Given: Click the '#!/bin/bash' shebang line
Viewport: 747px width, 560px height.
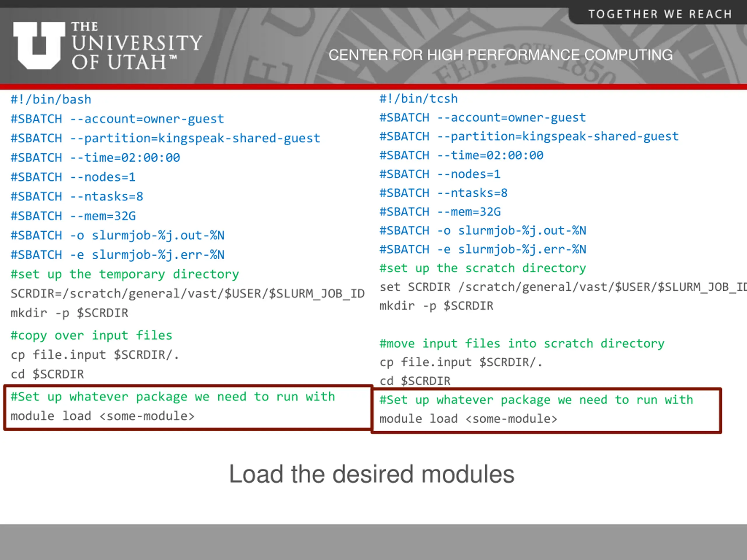Looking at the screenshot, I should [x=51, y=99].
